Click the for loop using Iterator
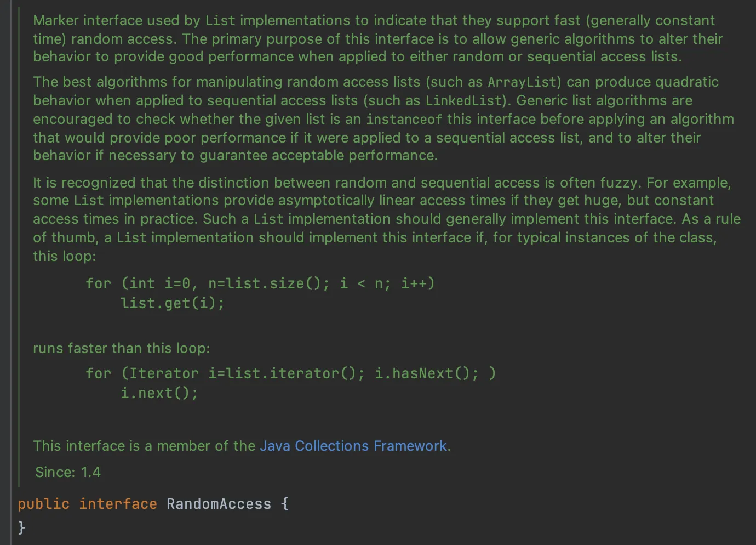Image resolution: width=756 pixels, height=545 pixels. tap(290, 373)
